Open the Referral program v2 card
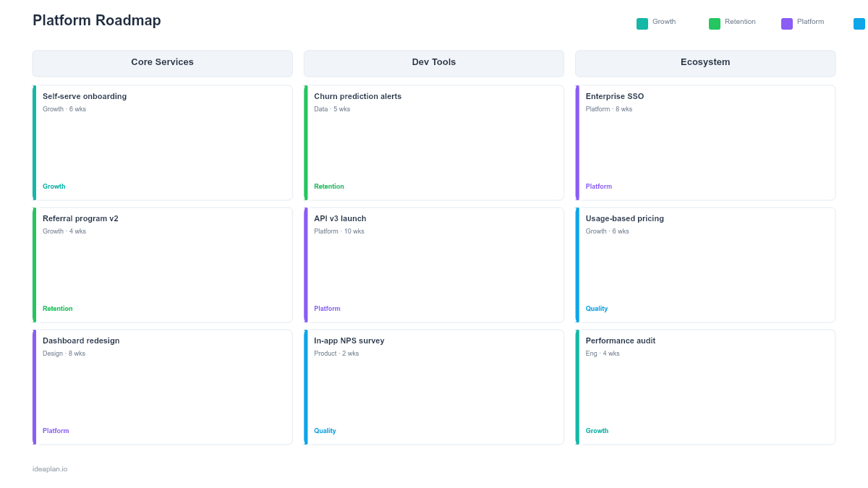Image resolution: width=868 pixels, height=488 pixels. click(x=162, y=264)
